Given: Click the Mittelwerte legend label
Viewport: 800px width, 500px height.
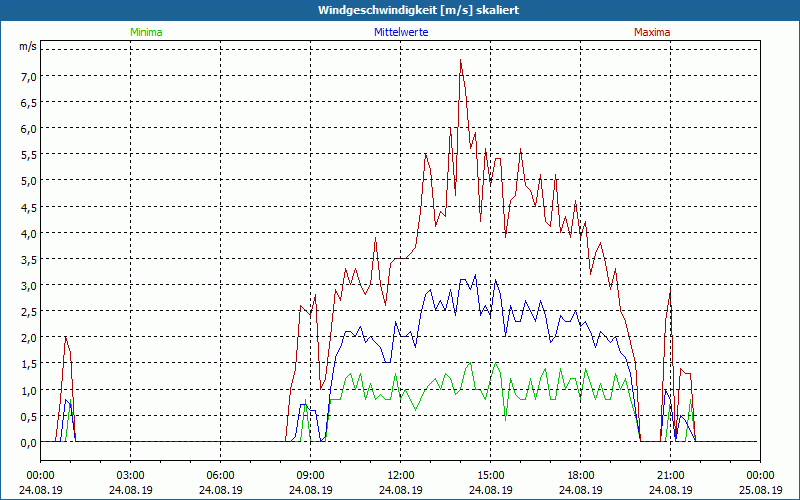Looking at the screenshot, I should [x=401, y=32].
